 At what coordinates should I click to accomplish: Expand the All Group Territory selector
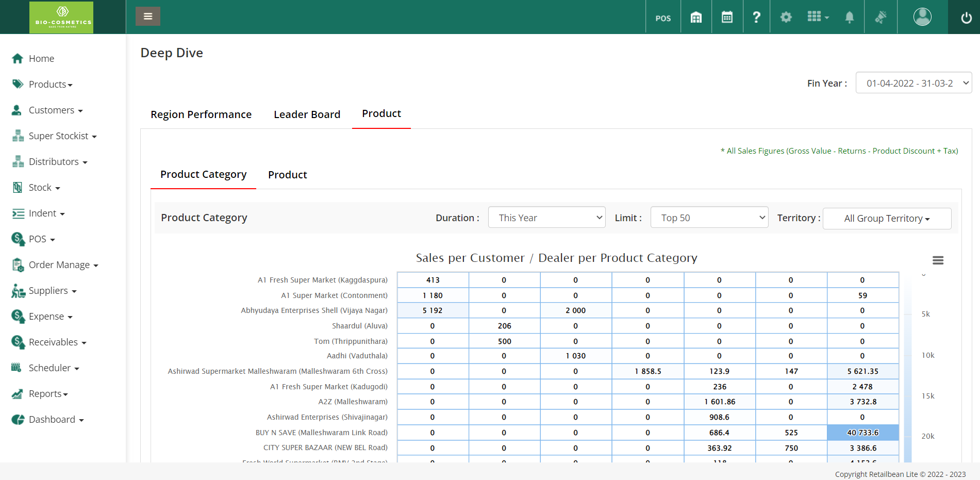pyautogui.click(x=887, y=219)
